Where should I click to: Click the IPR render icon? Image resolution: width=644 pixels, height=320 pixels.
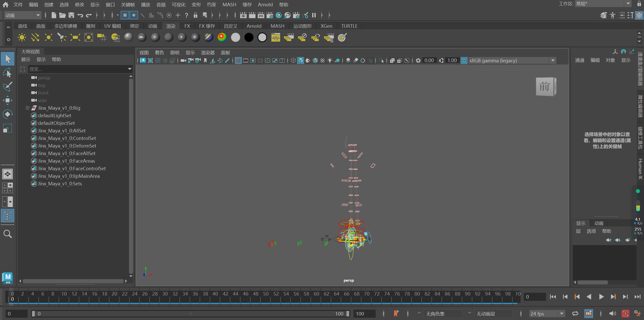(261, 15)
